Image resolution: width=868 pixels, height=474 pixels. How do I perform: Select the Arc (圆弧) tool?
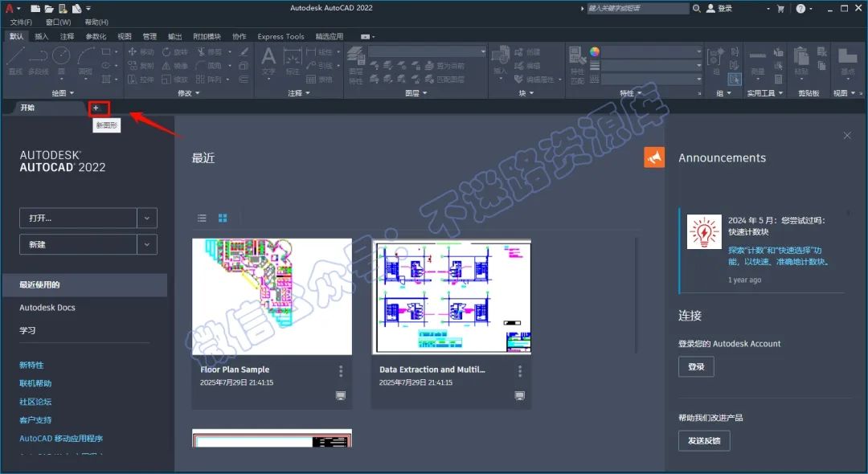click(x=86, y=61)
